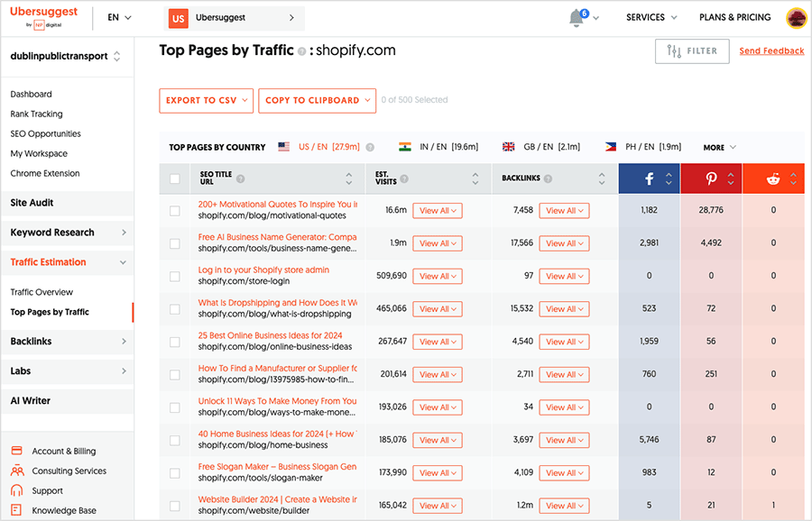
Task: Check the business-name-generator row checkbox
Action: pos(175,243)
